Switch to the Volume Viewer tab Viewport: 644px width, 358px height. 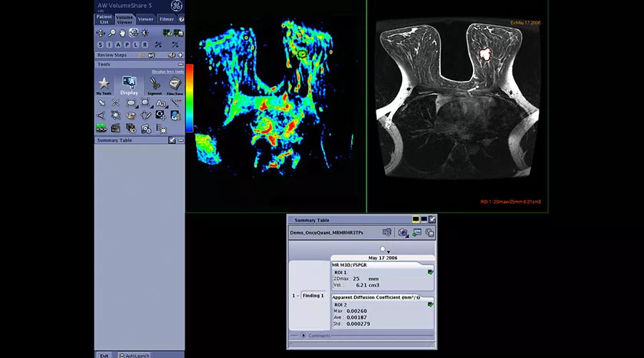coord(125,19)
